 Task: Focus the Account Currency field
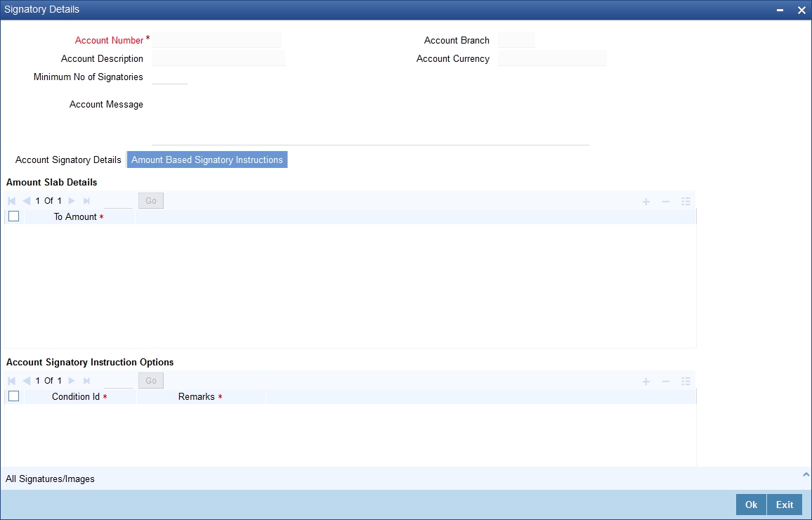(552, 58)
